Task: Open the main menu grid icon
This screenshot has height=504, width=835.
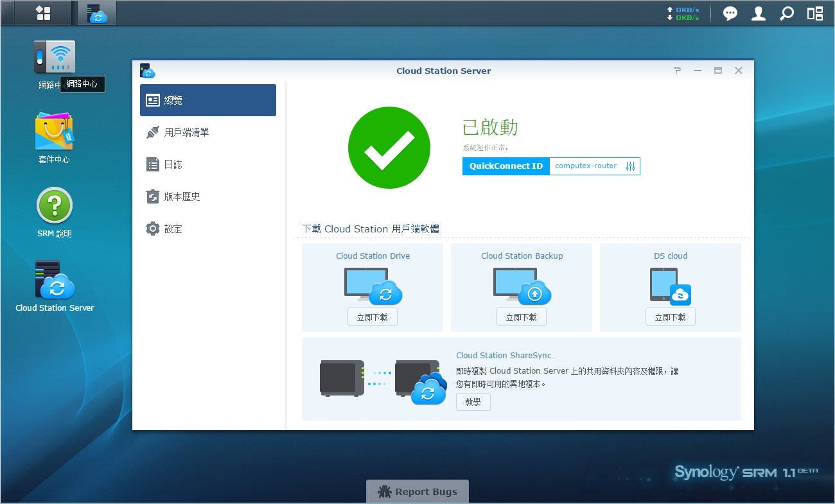Action: coord(43,13)
